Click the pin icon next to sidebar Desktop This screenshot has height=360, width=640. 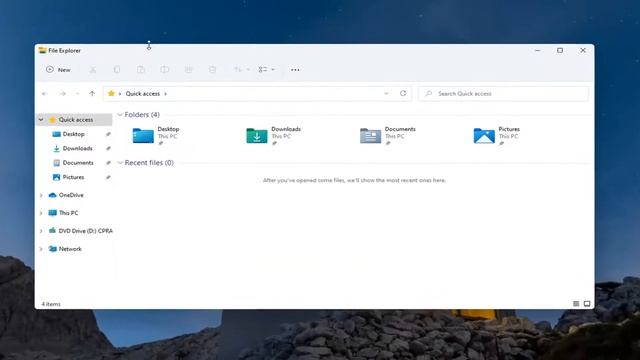[108, 134]
